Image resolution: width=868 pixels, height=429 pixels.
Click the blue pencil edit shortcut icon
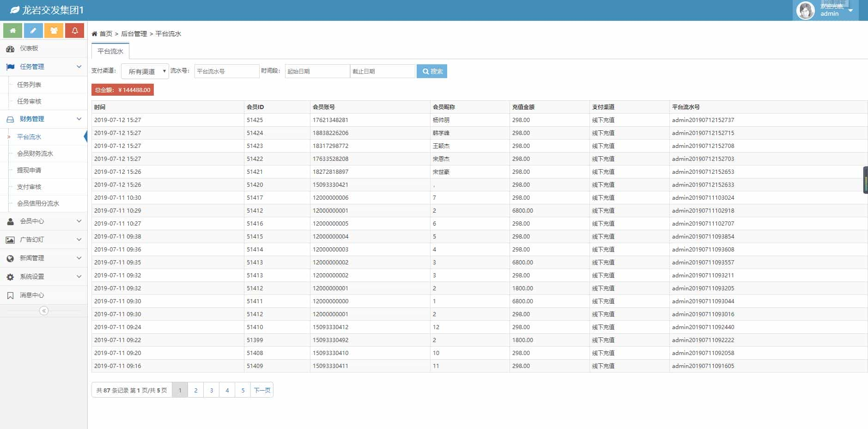point(33,31)
